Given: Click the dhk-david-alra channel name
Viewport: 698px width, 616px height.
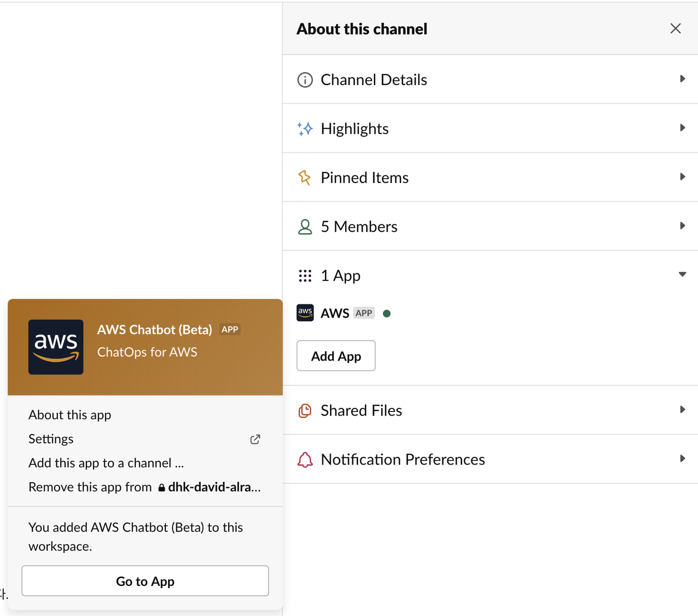Looking at the screenshot, I should click(x=214, y=487).
